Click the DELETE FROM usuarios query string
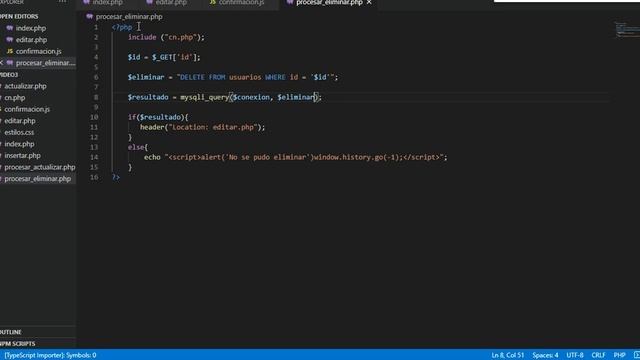The width and height of the screenshot is (640, 360). coord(256,77)
